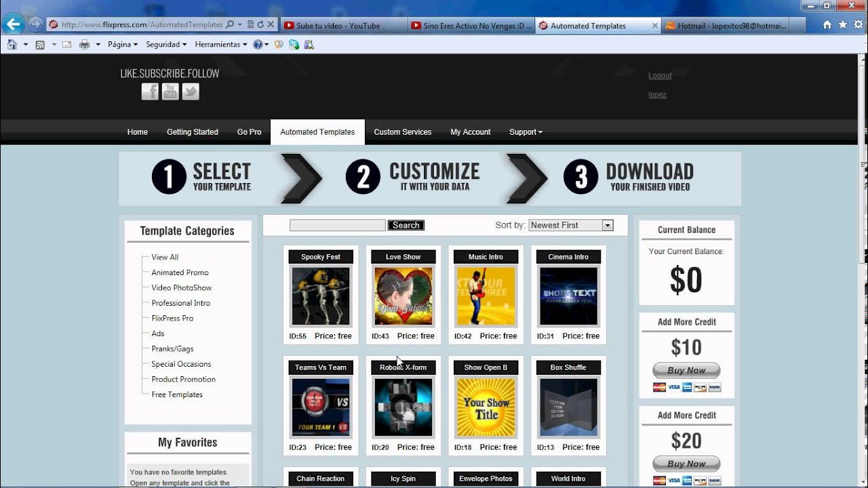The image size is (868, 488).
Task: Expand the arrow next to the Home icon
Action: tap(26, 45)
